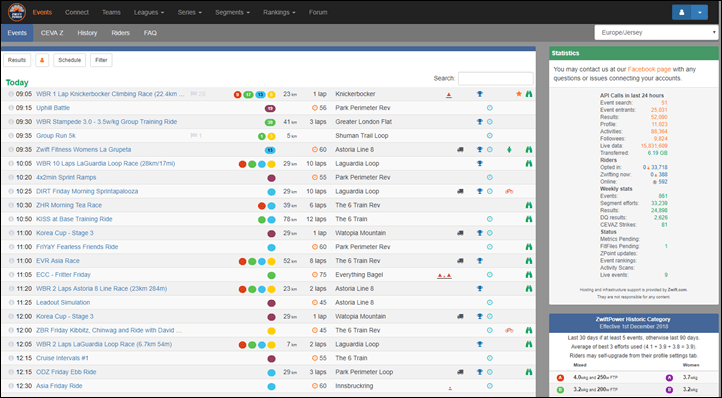Screen dimensions: 722x398
Task: Click trophy icon on WBR 10 Laps LaGuardia row
Action: (479, 164)
